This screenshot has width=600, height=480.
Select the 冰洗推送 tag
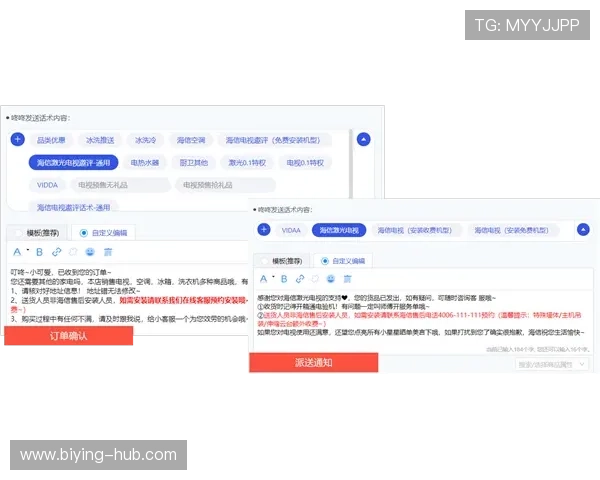(x=100, y=140)
